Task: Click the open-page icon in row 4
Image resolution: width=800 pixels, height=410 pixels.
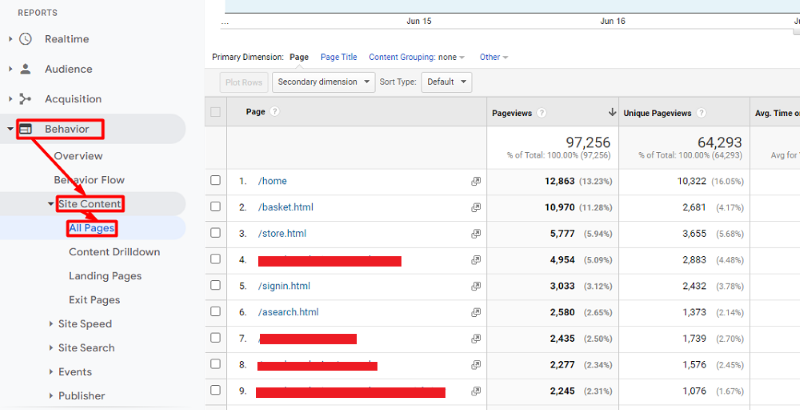Action: point(476,260)
